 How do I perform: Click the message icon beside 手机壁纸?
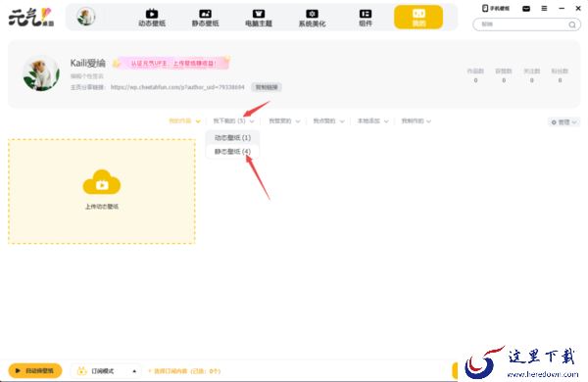coord(526,8)
